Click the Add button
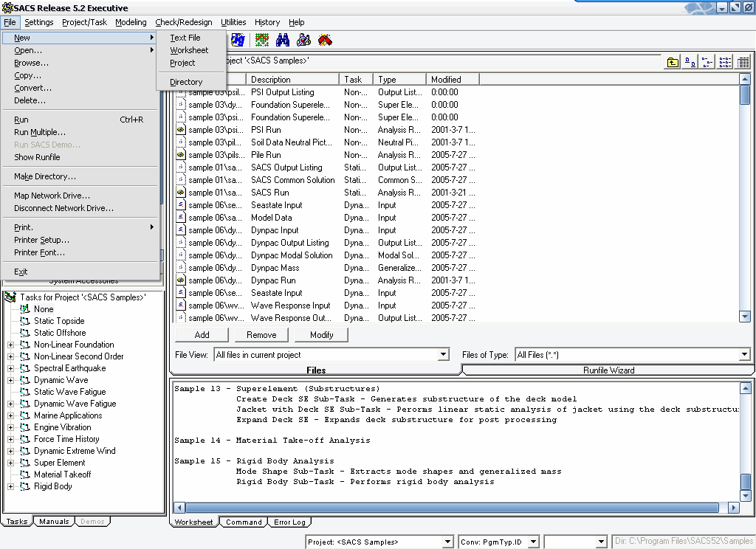The image size is (756, 549). (202, 335)
